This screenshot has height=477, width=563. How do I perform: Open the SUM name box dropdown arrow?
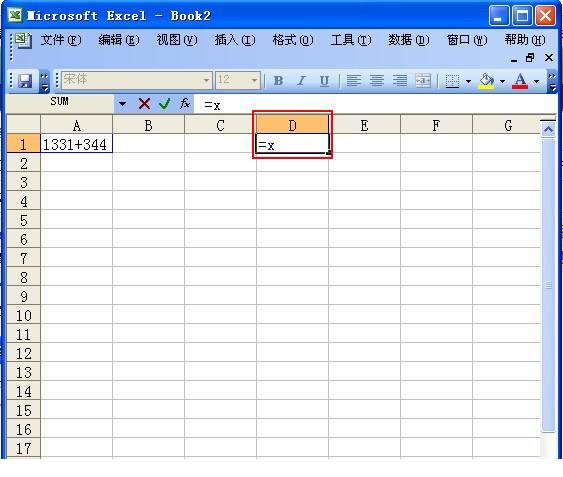122,104
